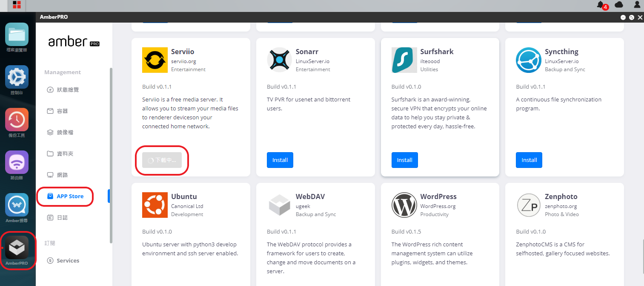This screenshot has height=286, width=644.
Task: Install the Surfshark app
Action: pos(405,160)
